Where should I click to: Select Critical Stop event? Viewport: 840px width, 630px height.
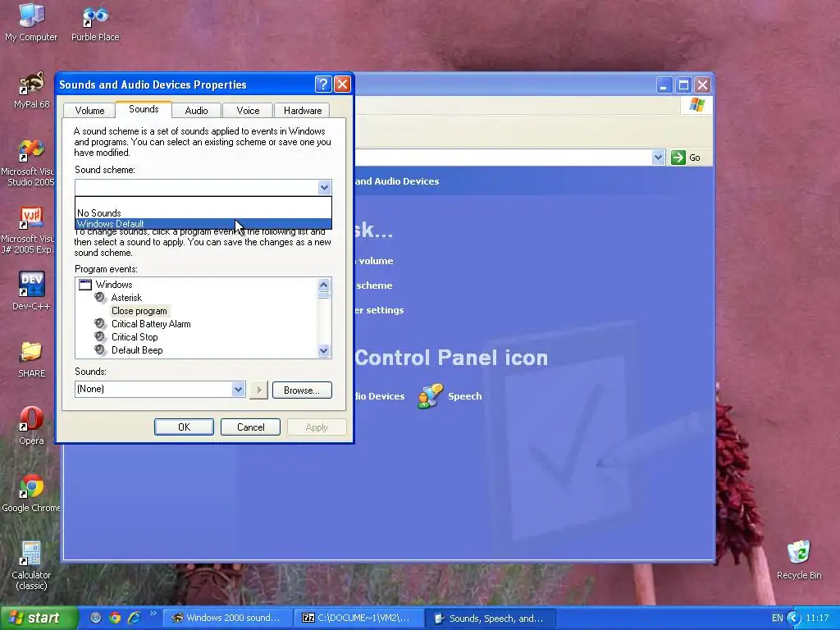coord(135,337)
